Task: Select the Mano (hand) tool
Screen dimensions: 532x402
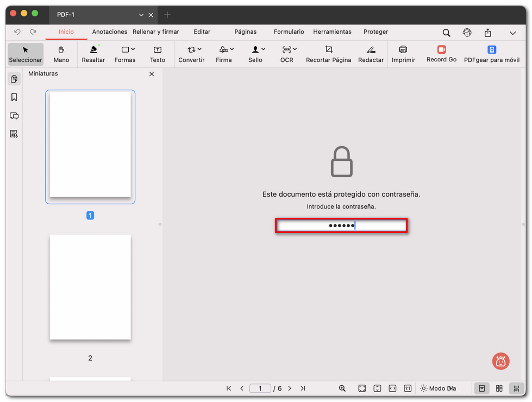Action: [x=61, y=54]
